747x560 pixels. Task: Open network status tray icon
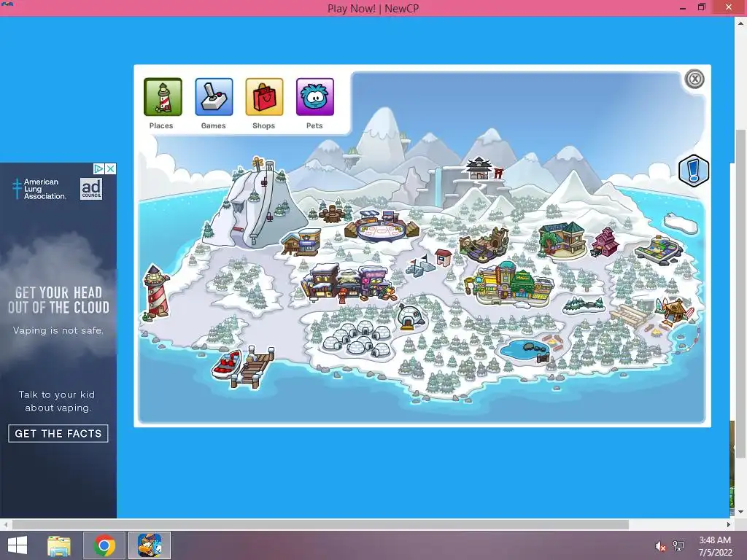click(x=678, y=546)
